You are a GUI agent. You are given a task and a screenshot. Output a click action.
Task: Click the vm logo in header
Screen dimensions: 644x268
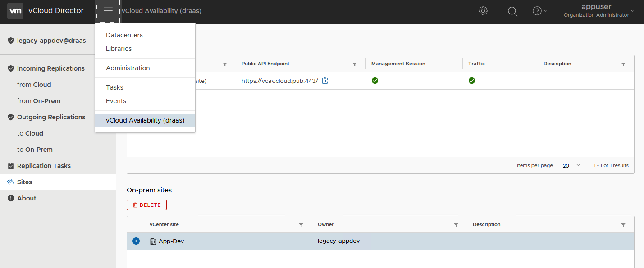coord(15,11)
